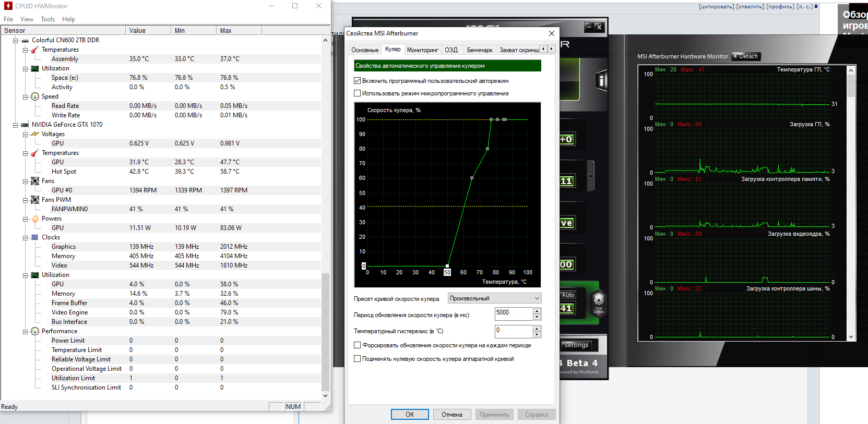Click the Clocks waveform icon

coord(35,237)
